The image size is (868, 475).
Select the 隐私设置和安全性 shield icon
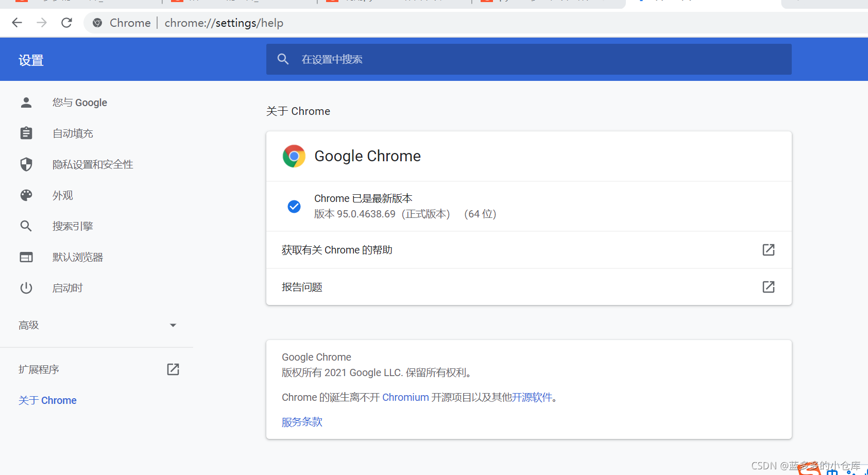26,164
